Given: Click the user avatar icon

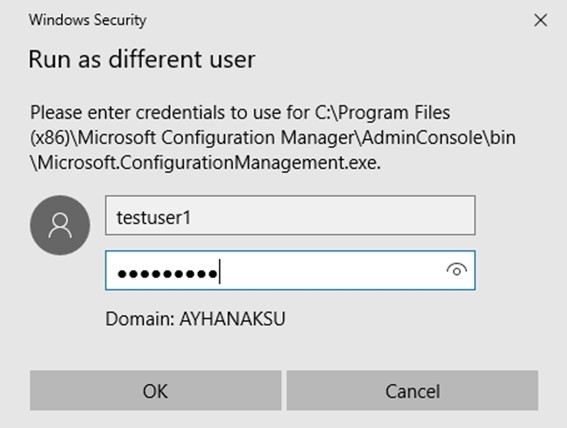Looking at the screenshot, I should click(x=60, y=225).
